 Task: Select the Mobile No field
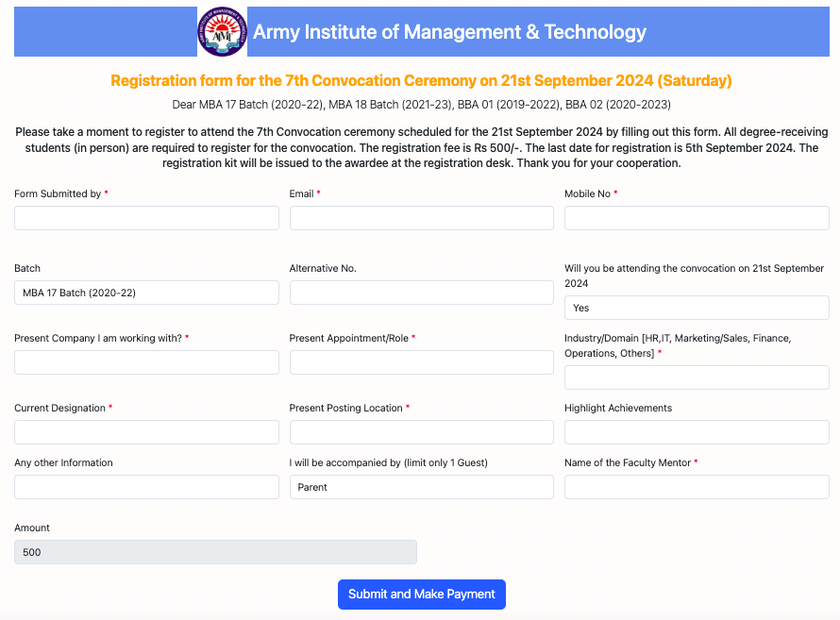point(697,218)
